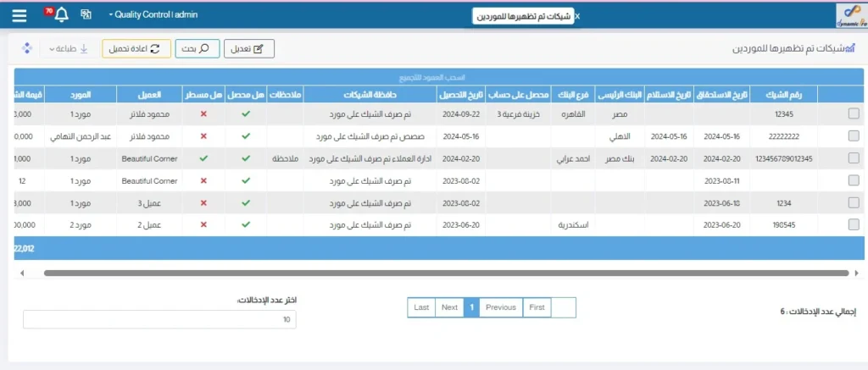Tick the checkbox for cheque 190545
This screenshot has height=370, width=868.
tap(853, 224)
